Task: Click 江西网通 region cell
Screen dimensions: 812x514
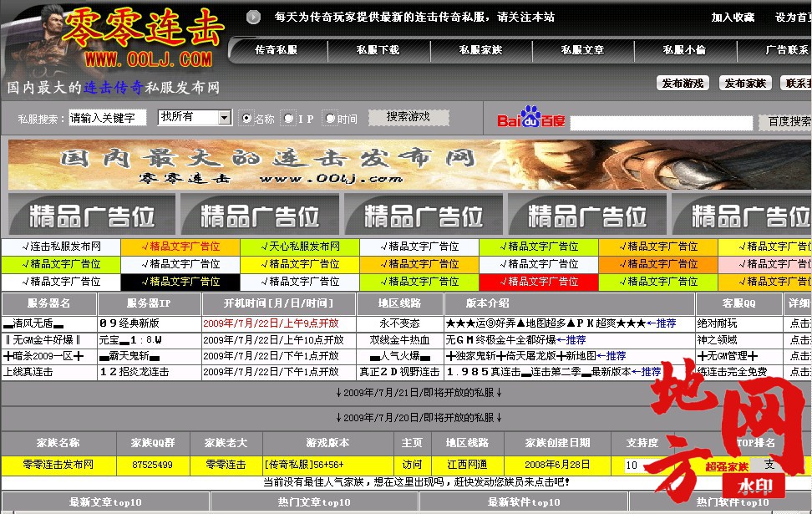Action: click(468, 465)
